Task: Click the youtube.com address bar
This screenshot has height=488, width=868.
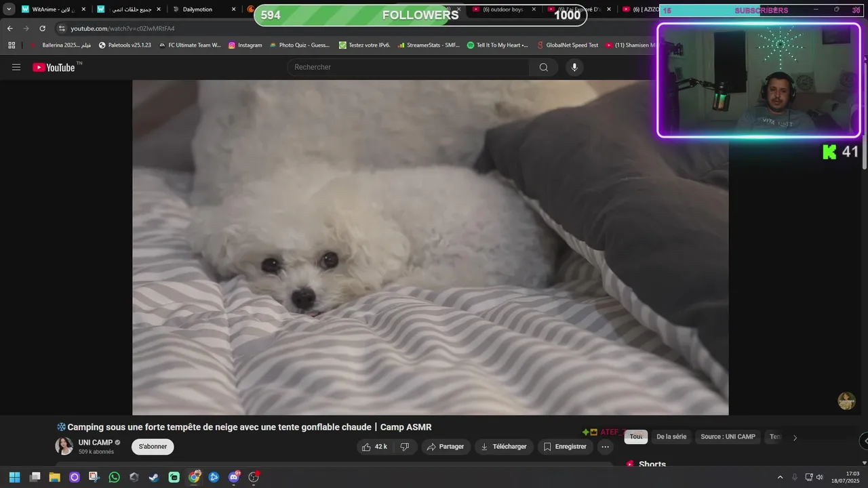Action: click(x=353, y=28)
